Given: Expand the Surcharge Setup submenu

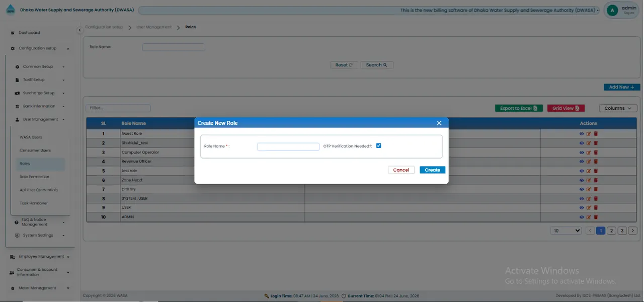Looking at the screenshot, I should click(x=40, y=93).
